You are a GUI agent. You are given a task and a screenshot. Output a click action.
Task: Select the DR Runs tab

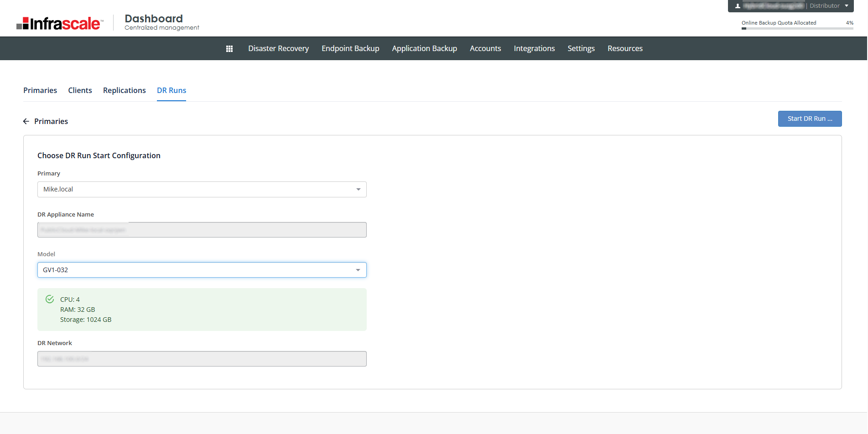(x=172, y=90)
